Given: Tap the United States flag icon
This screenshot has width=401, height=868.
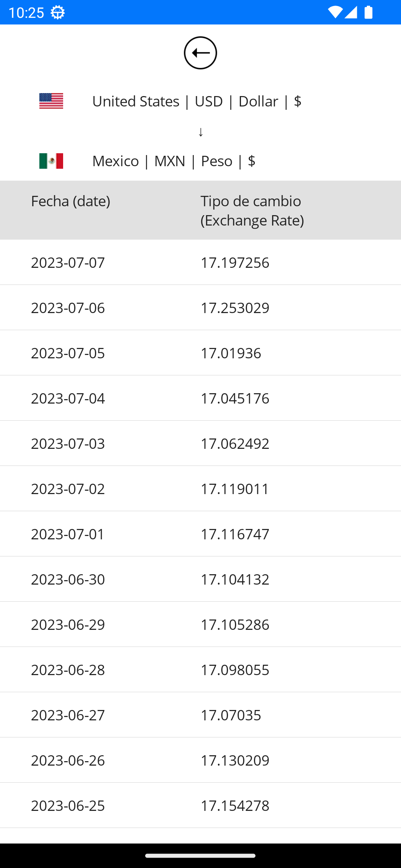Looking at the screenshot, I should (51, 101).
